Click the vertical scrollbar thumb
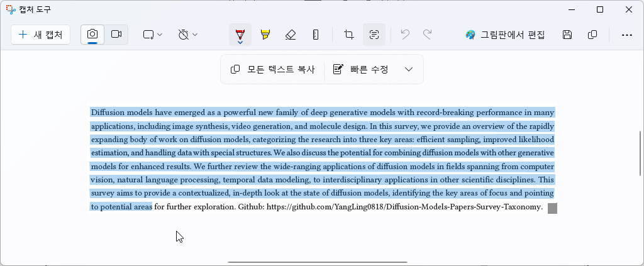The height and width of the screenshot is (266, 644). pyautogui.click(x=640, y=153)
